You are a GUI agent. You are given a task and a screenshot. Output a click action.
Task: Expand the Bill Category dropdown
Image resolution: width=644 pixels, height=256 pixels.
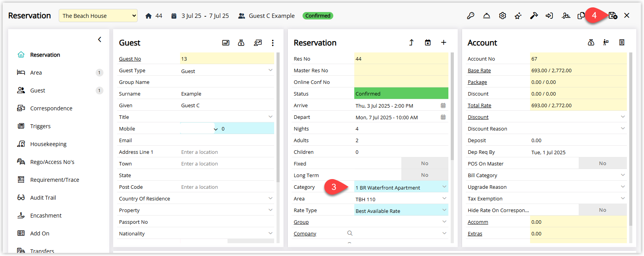pyautogui.click(x=623, y=175)
